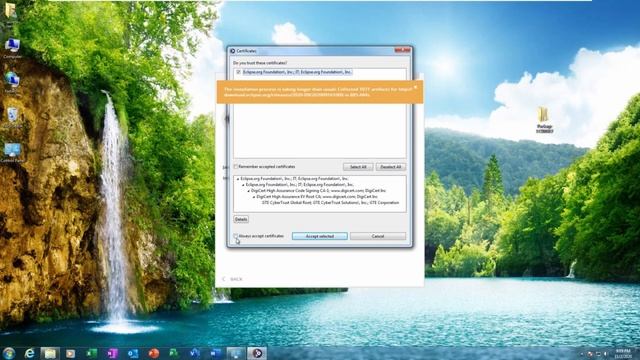Dismiss the orange installer warning banner
Image resolution: width=640 pixels, height=360 pixels.
416,87
